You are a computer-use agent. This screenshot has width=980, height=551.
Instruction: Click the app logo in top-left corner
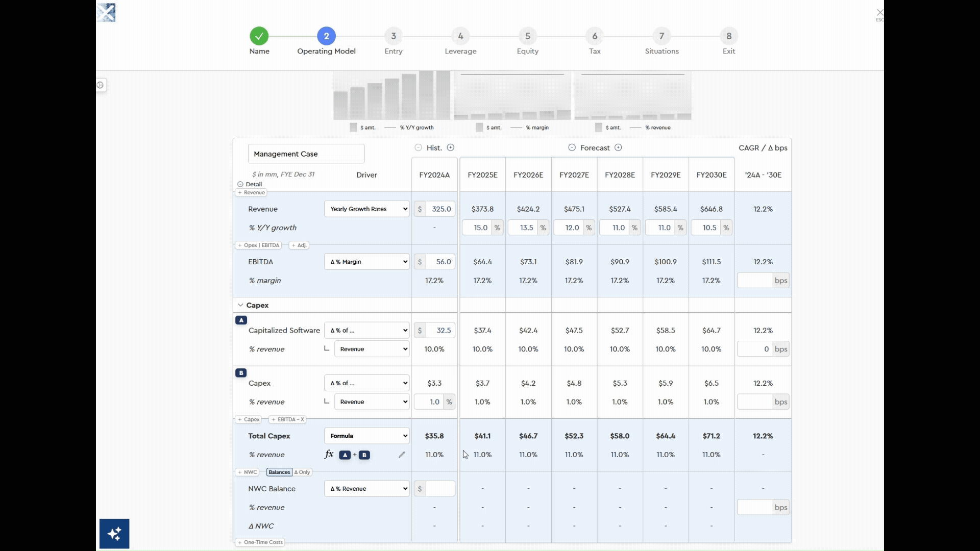pos(106,12)
